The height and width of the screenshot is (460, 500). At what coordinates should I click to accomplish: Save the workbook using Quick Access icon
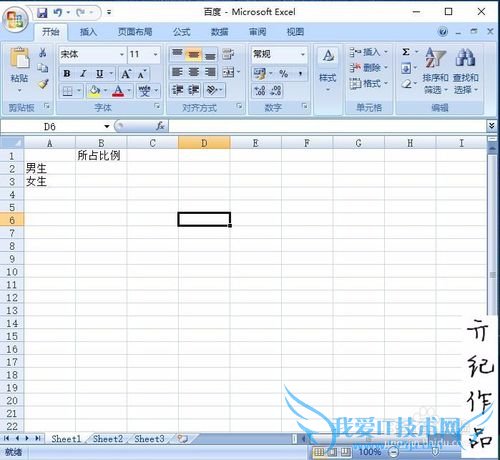(42, 13)
